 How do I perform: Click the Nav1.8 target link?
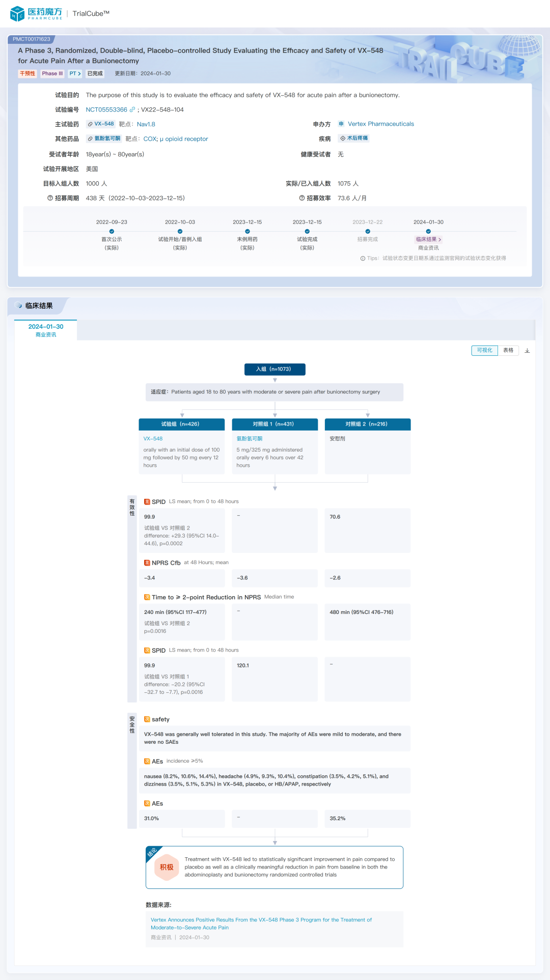pos(146,124)
